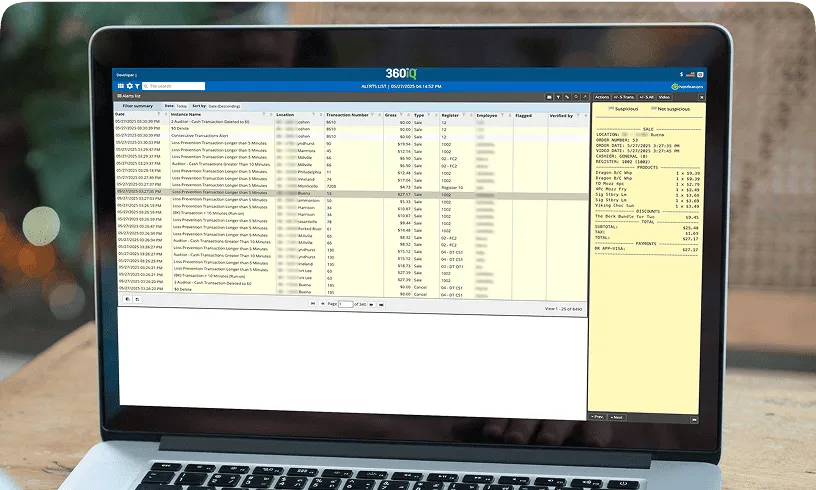816x490 pixels.
Task: Flag transaction as Suspicious
Action: point(623,109)
